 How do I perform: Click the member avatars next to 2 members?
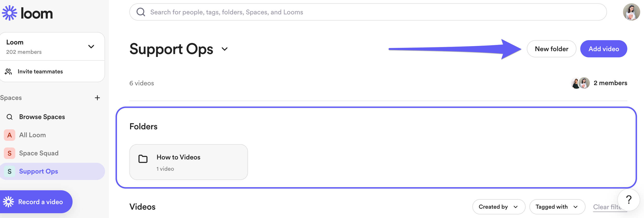(580, 83)
